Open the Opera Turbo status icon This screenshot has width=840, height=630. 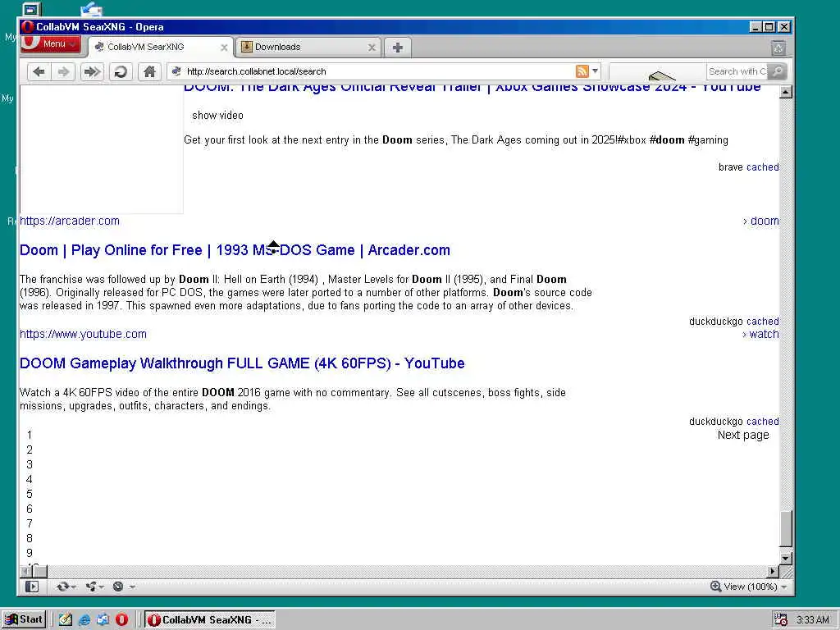[x=118, y=587]
